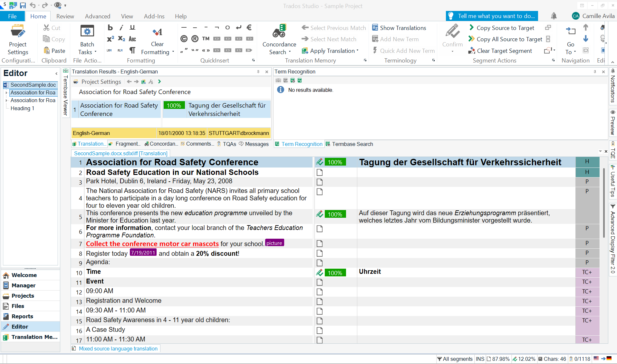Toggle segment 1 translated status icon
Viewport: 617px width, 364px height.
coord(320,162)
